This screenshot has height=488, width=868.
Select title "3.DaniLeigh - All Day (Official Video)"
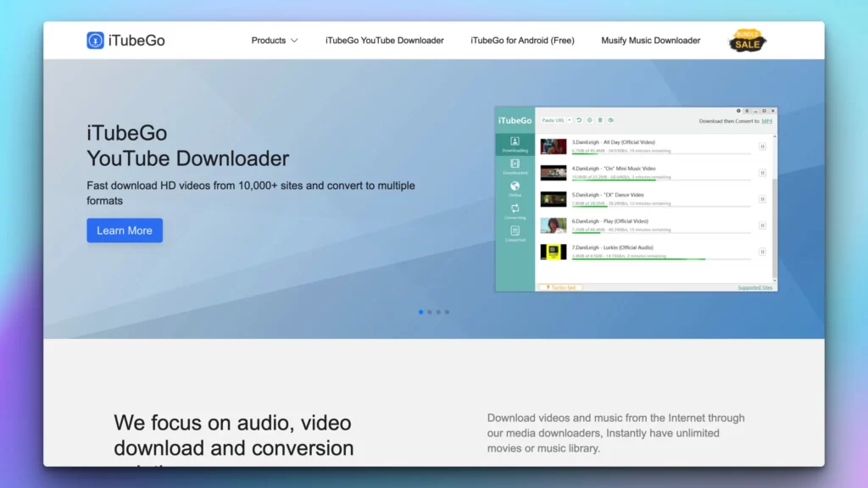(x=614, y=142)
